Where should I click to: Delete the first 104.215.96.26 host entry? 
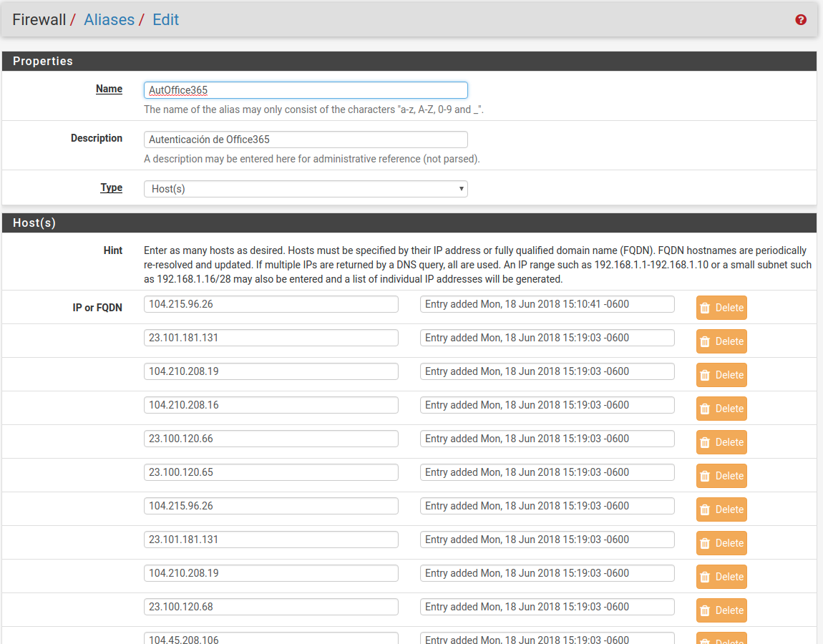coord(721,308)
